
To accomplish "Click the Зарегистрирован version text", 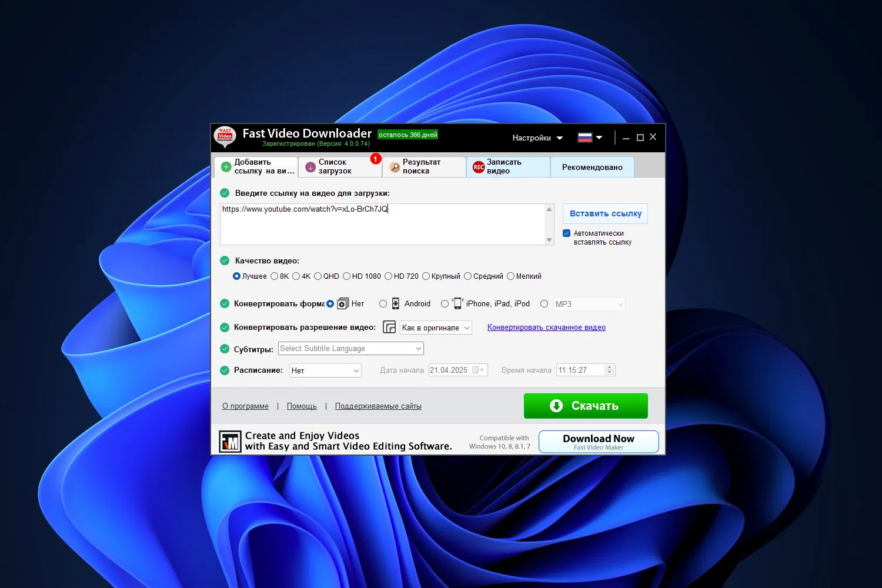I will point(316,144).
